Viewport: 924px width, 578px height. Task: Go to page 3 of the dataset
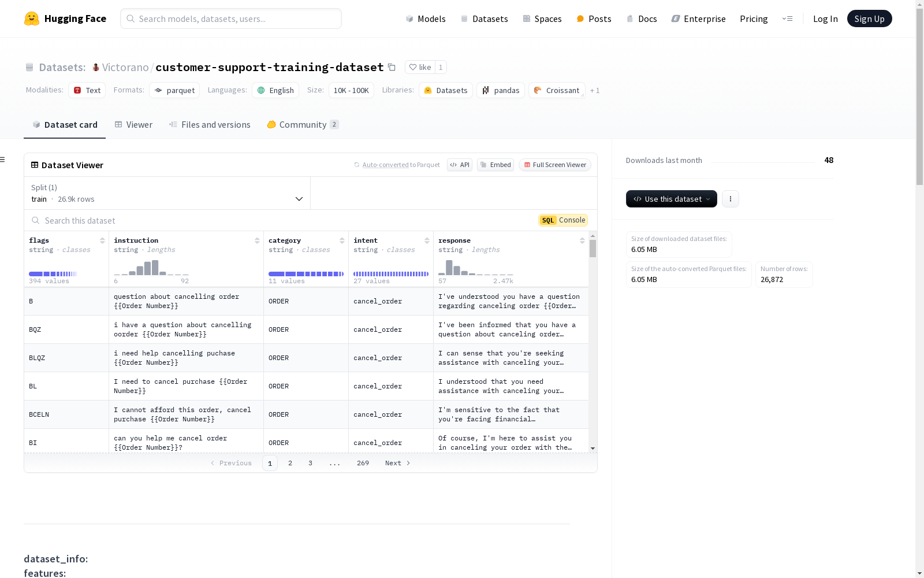(x=310, y=463)
